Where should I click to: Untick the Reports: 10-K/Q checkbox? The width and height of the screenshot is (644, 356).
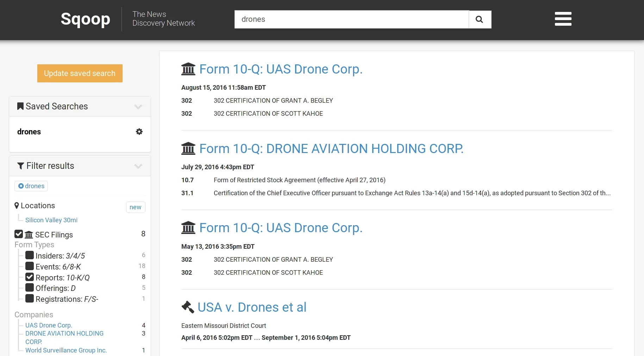30,277
